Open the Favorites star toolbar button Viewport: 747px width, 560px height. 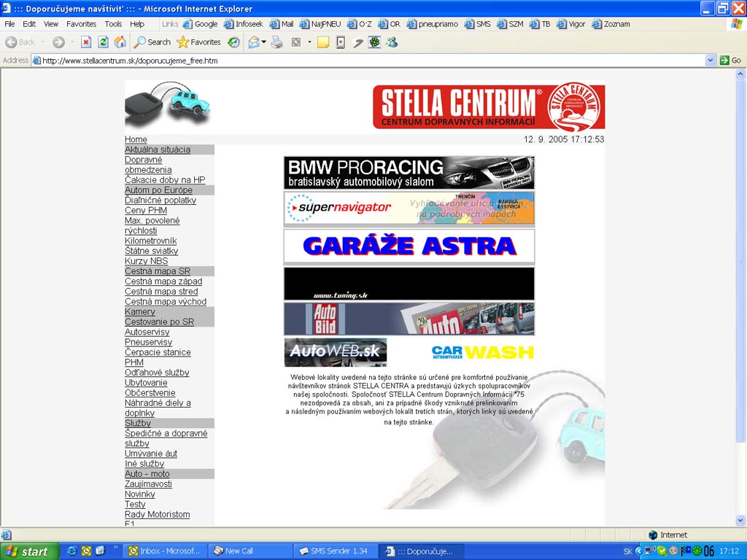pos(198,42)
